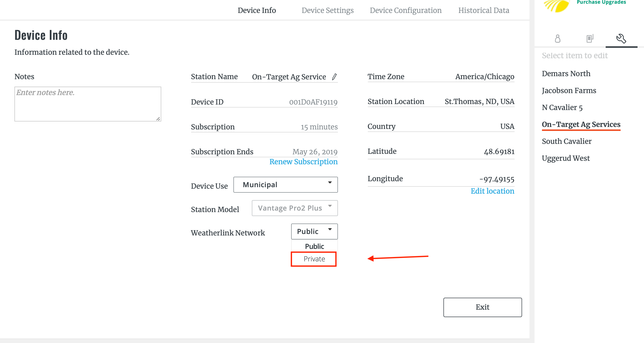Choose Public option in dropdown list

(314, 246)
